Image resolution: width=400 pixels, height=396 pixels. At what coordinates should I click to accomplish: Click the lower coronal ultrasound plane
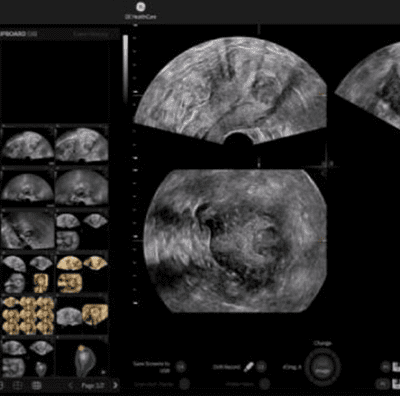[x=235, y=241]
